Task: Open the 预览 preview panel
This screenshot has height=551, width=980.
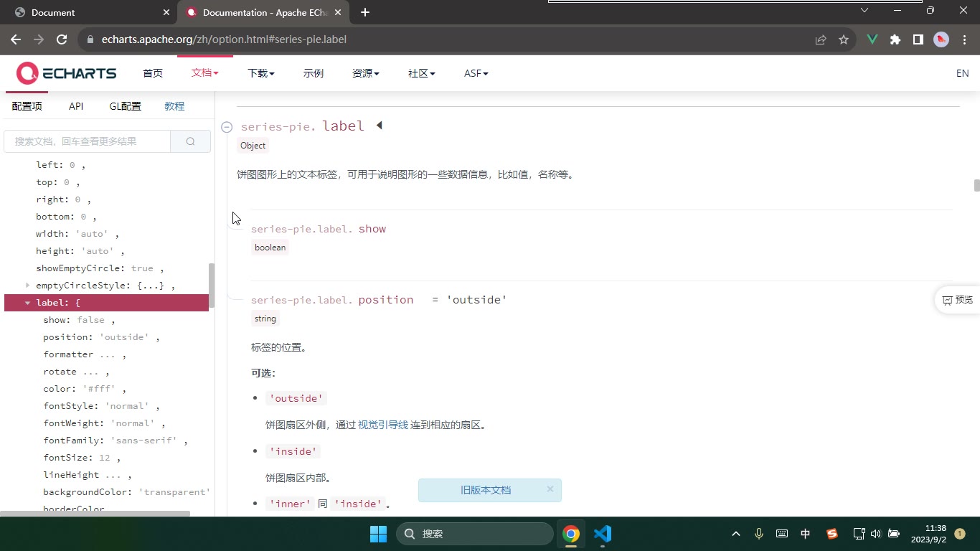Action: 958,300
